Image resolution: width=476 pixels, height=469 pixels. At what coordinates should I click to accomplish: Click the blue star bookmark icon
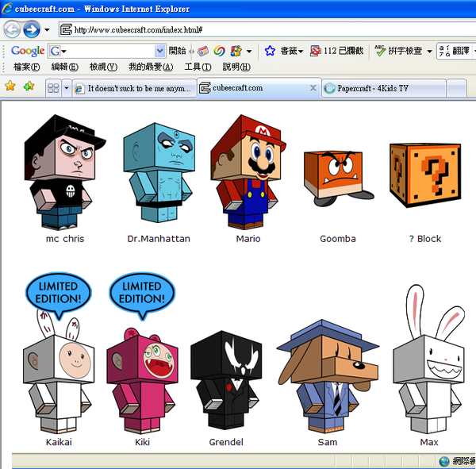click(270, 51)
